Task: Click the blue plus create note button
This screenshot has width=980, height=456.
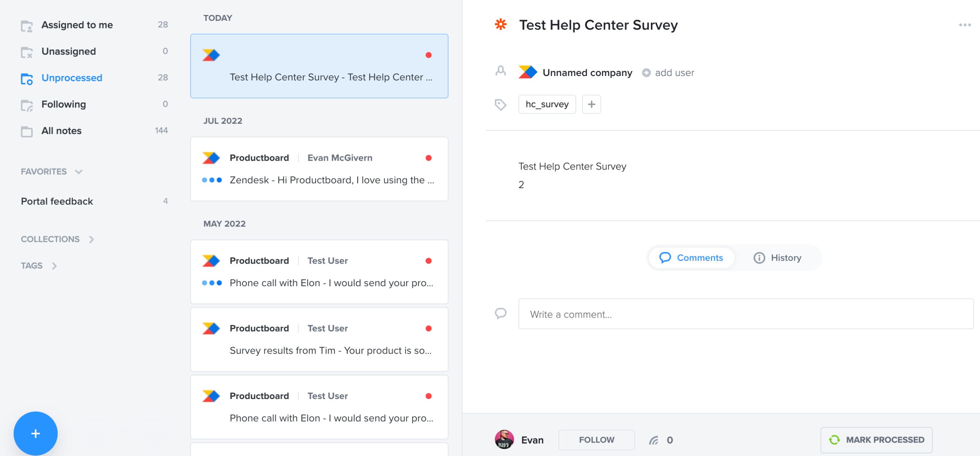Action: click(35, 434)
